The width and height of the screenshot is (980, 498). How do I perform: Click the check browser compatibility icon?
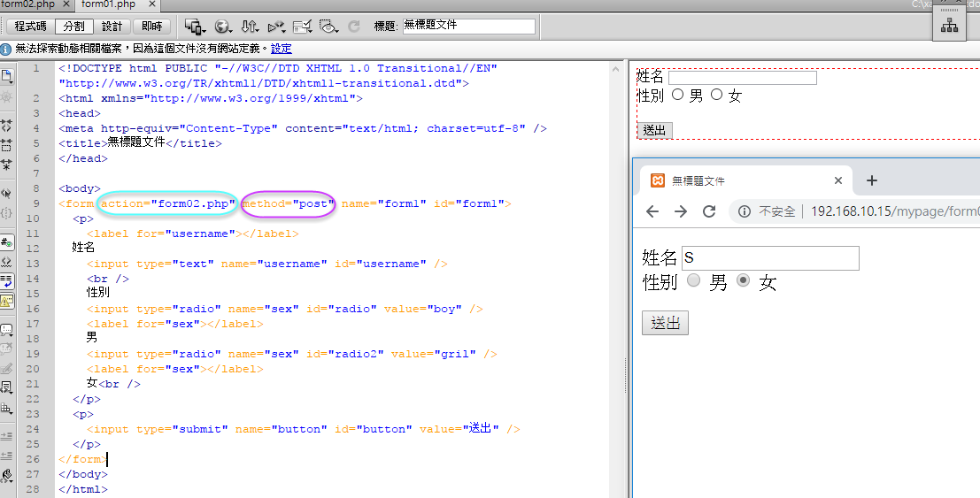tap(302, 27)
